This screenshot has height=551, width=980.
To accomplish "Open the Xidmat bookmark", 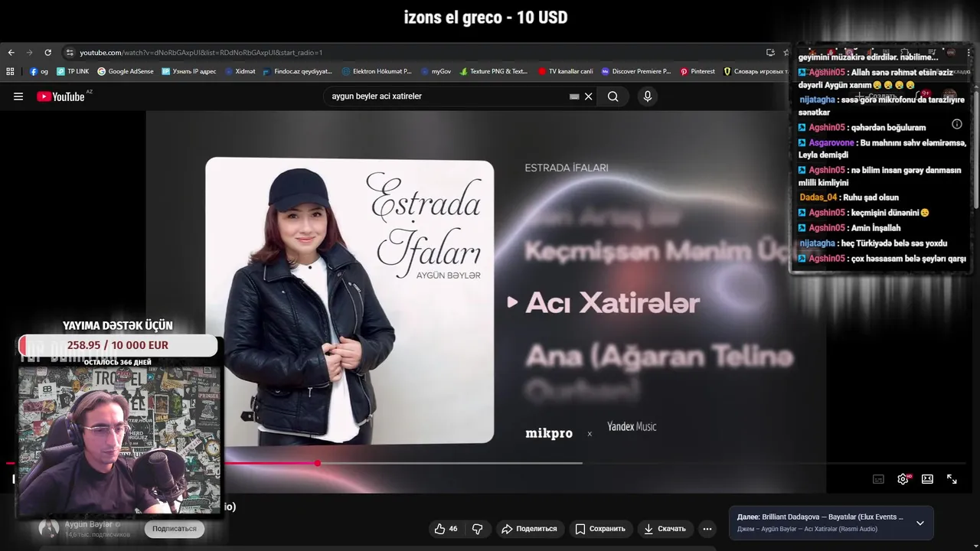I will 240,71.
